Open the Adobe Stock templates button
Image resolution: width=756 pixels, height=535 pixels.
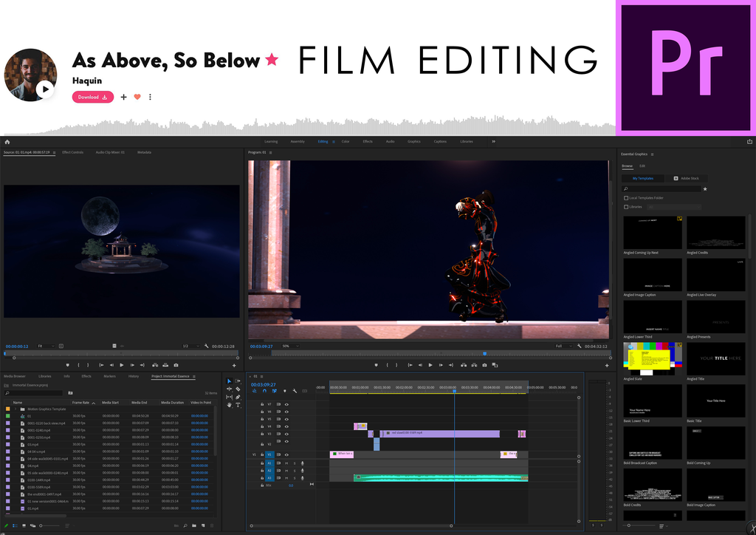tap(686, 179)
